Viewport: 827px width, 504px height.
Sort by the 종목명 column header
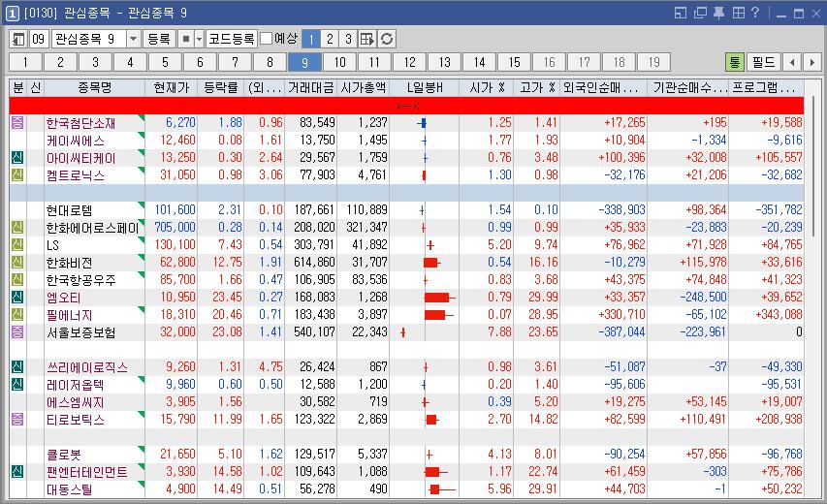coord(94,87)
